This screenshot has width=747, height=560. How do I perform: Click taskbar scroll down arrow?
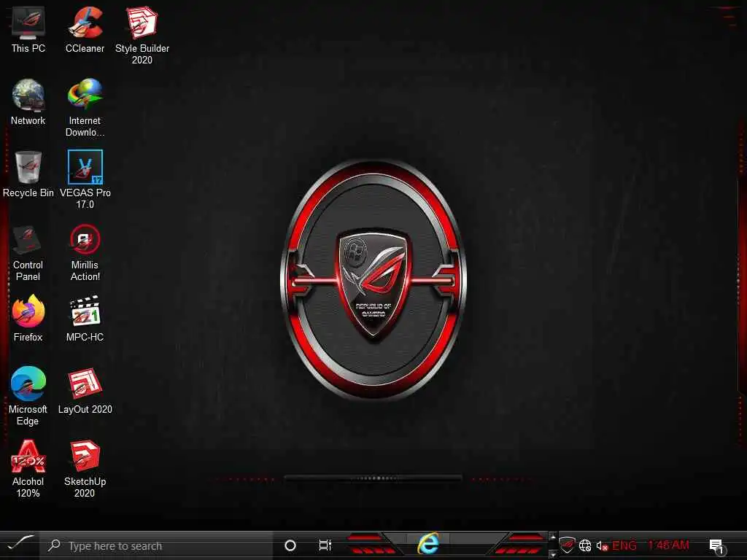(553, 554)
